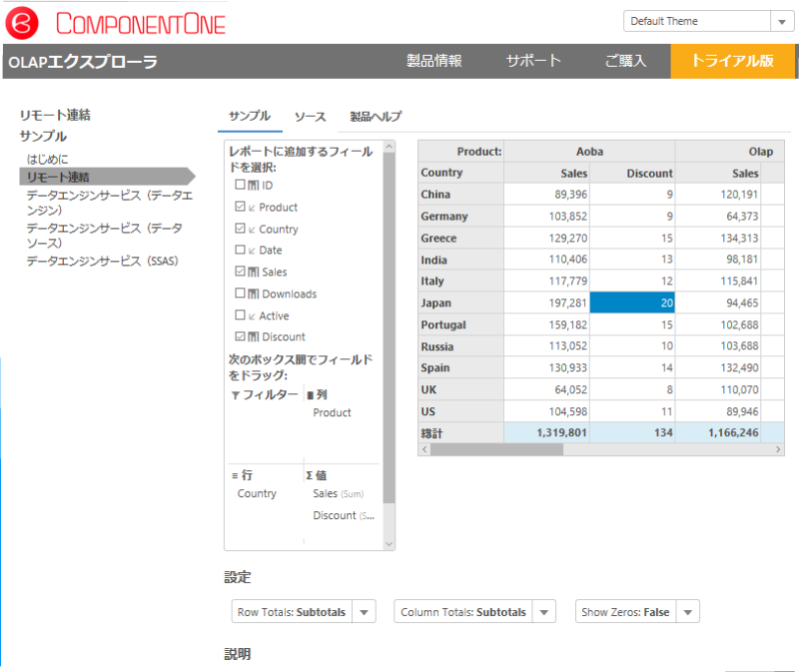Click the Active dimension icon
Screen dimensions: 799x672
(x=252, y=317)
